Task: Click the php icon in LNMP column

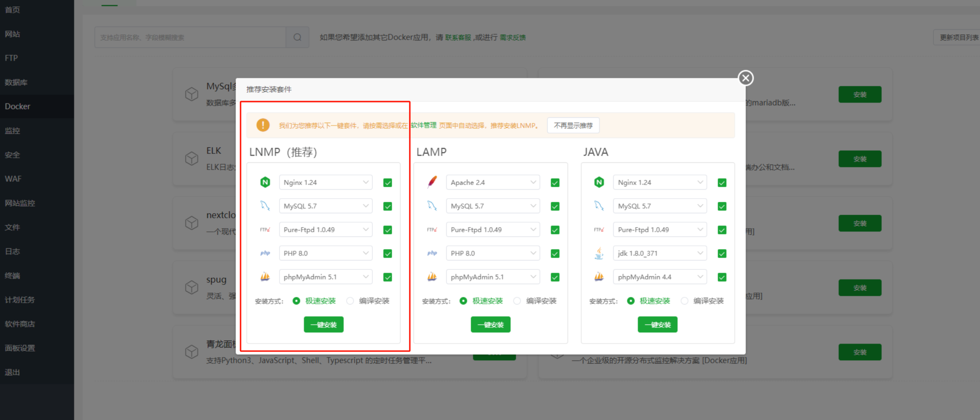Action: 265,253
